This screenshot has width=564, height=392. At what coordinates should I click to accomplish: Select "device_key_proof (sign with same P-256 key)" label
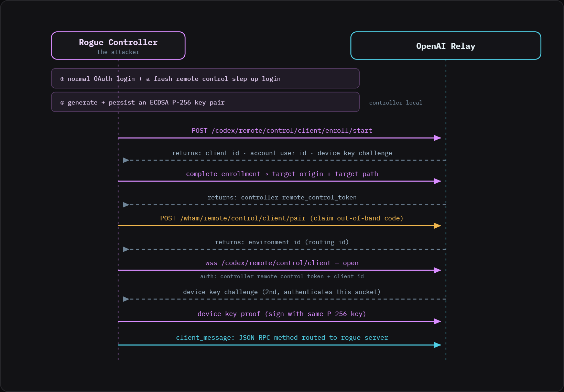282,314
